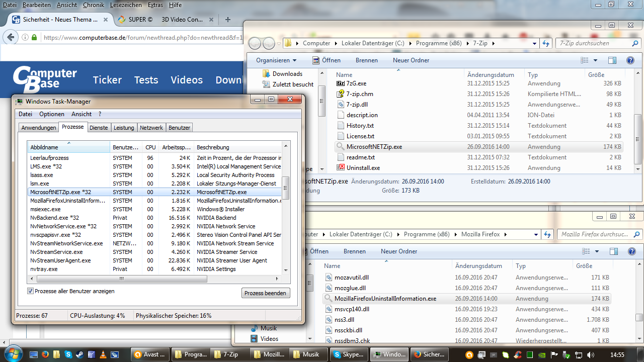Screen dimensions: 644x362
Task: Click the 7zG.exe file icon
Action: point(341,83)
